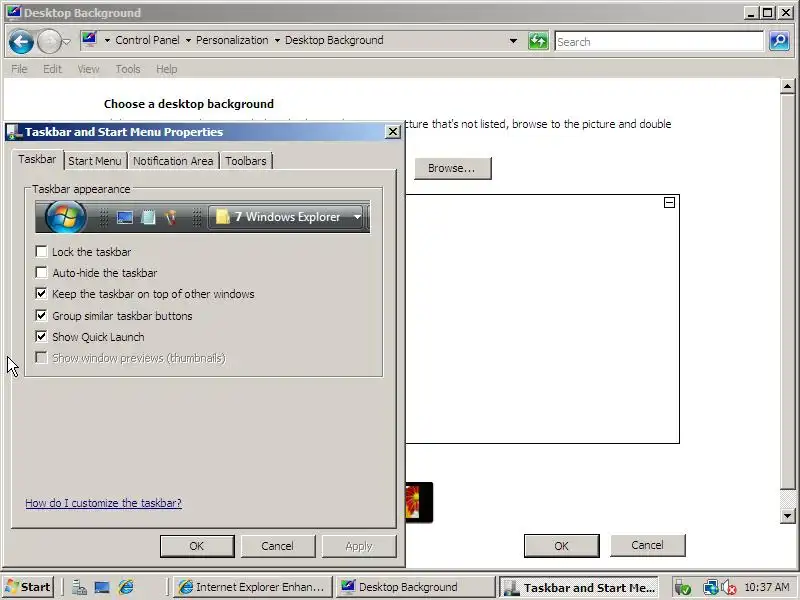800x600 pixels.
Task: Close the Taskbar and Start Menu Properties dialog
Action: click(x=392, y=132)
